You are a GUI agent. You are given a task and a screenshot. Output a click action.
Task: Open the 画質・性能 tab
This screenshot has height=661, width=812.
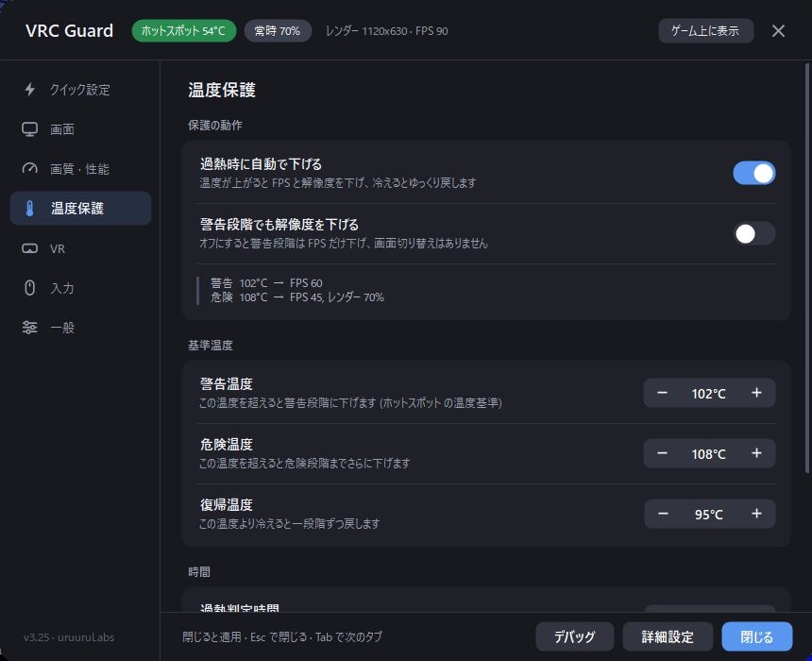pyautogui.click(x=81, y=168)
